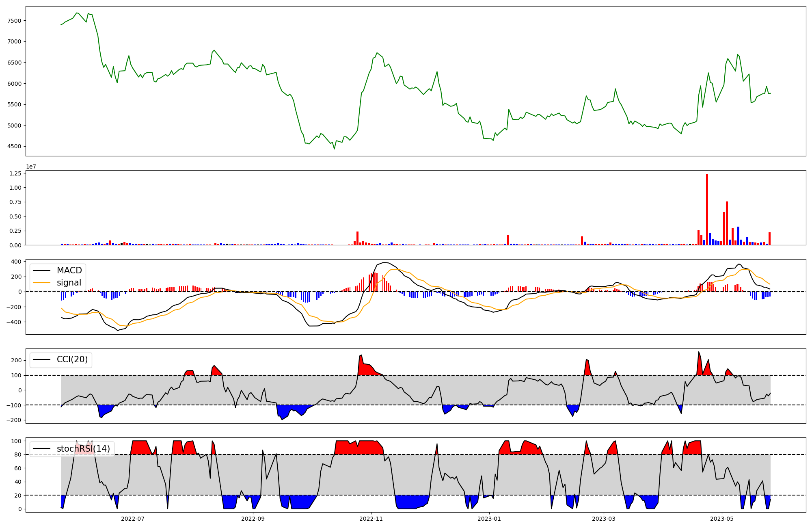
Task: Click the 1.25 volume axis tick label
Action: 16,173
